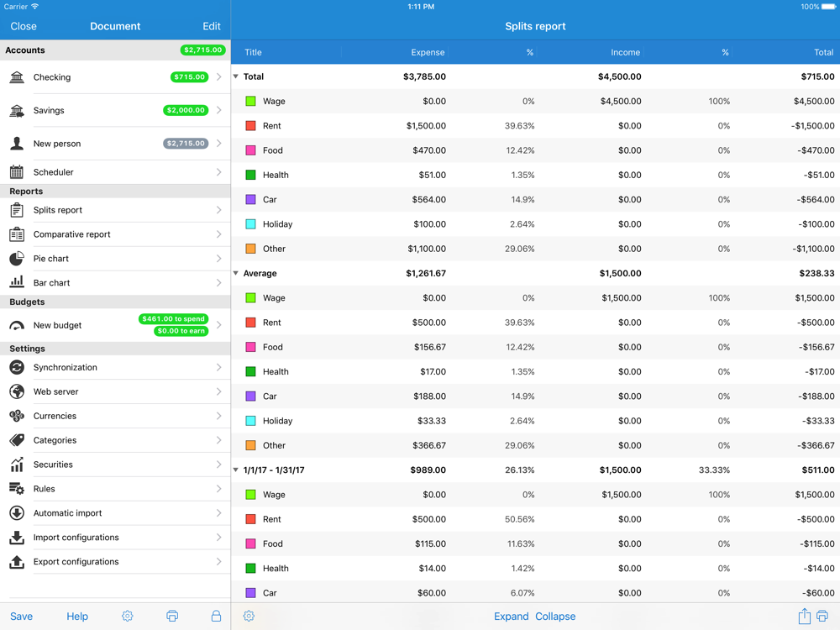Click the Synchronization arrows icon

click(17, 367)
